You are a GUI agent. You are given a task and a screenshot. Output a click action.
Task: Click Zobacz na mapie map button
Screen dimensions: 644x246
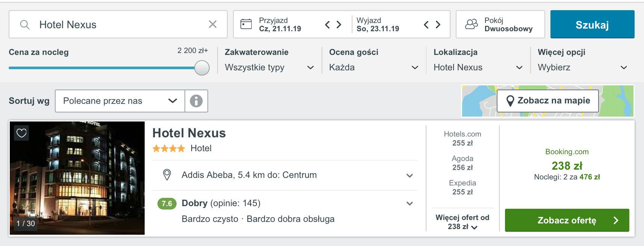(548, 101)
